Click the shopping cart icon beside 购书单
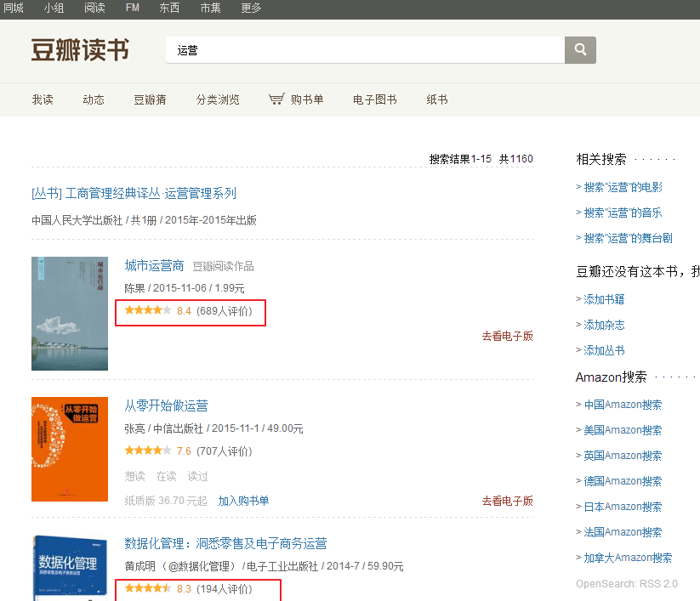Image resolution: width=700 pixels, height=601 pixels. [276, 98]
